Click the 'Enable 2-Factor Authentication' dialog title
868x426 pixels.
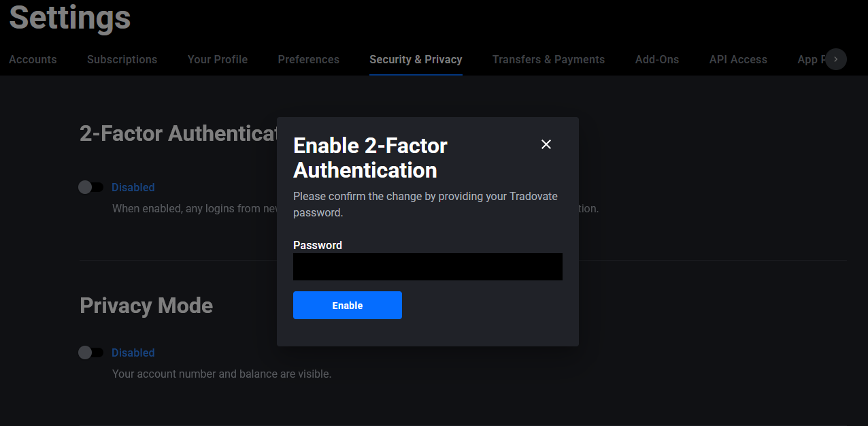[x=370, y=157]
